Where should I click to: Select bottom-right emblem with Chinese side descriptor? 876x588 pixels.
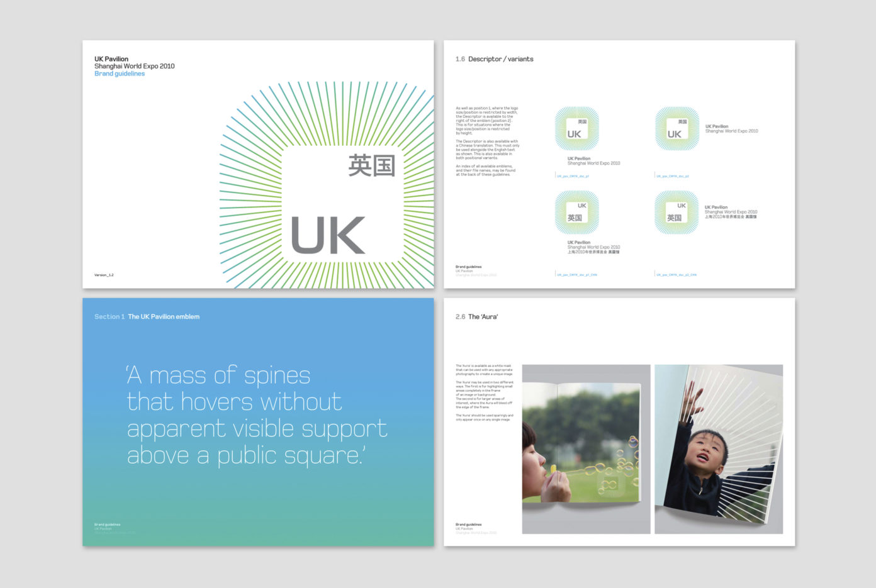[x=677, y=213]
